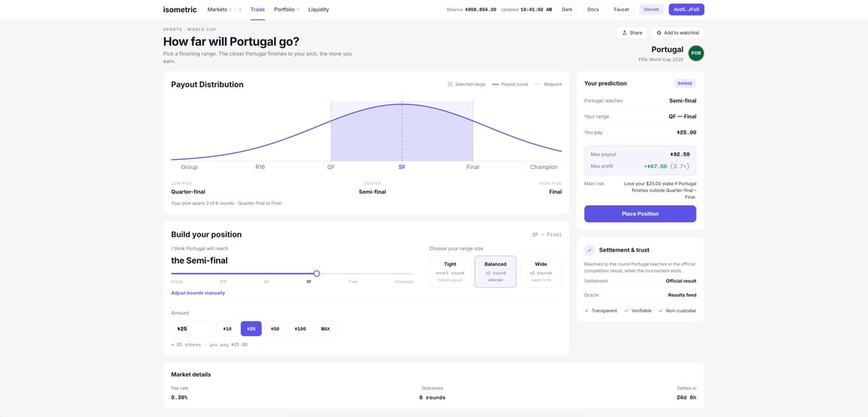
Task: Click the Group label on the chart axis
Action: [190, 167]
